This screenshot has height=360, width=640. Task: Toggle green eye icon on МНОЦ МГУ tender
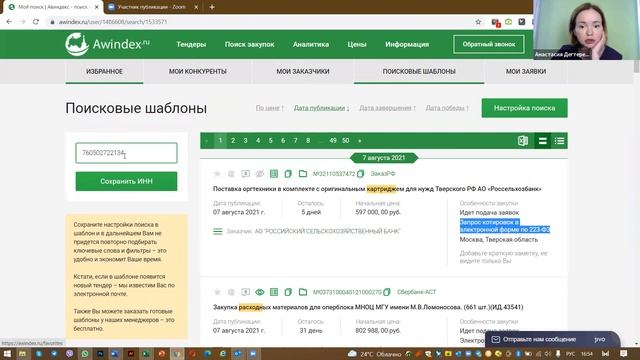point(260,292)
